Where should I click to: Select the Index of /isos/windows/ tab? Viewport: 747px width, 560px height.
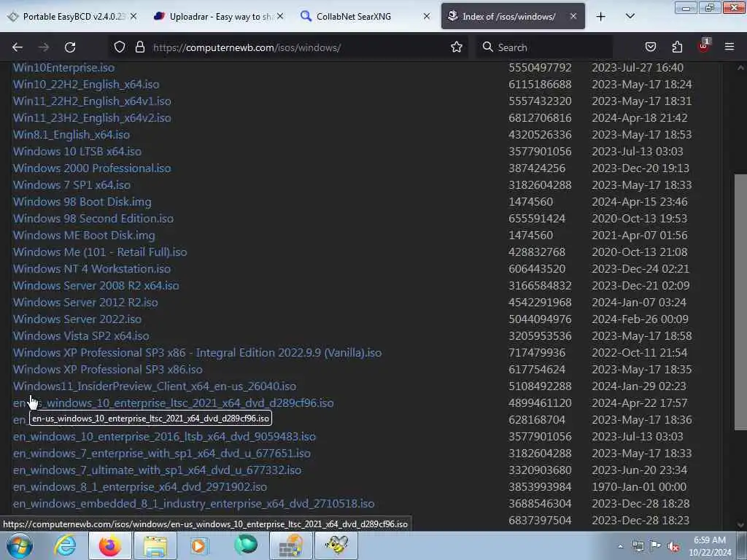click(513, 17)
